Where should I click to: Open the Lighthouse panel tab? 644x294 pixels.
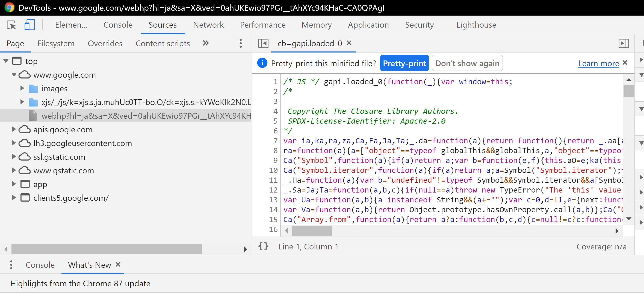[476, 25]
